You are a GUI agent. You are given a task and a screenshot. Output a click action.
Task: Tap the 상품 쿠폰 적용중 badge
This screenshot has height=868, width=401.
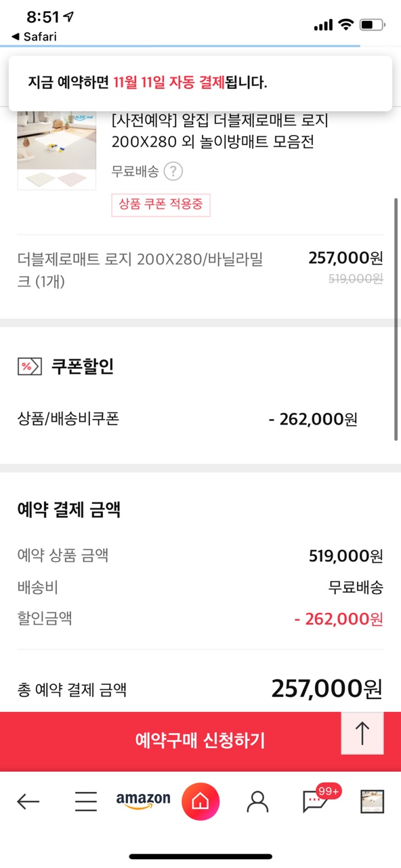161,205
